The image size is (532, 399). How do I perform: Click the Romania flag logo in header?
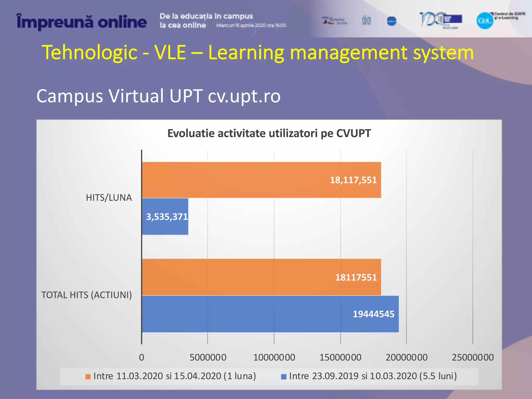(x=335, y=21)
